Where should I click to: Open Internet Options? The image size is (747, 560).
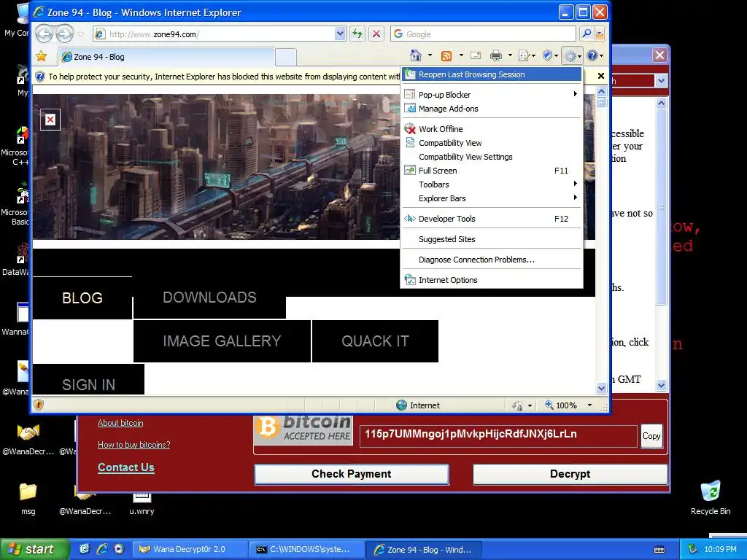[492, 280]
